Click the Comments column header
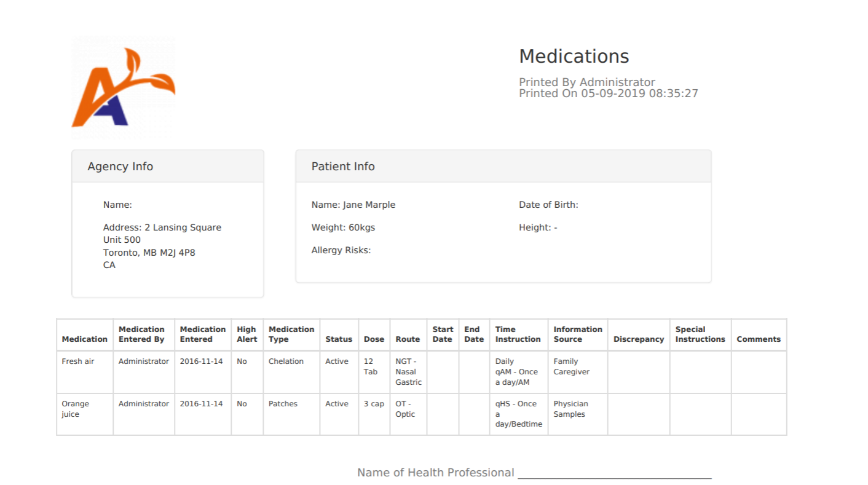The image size is (868, 485). tap(759, 339)
